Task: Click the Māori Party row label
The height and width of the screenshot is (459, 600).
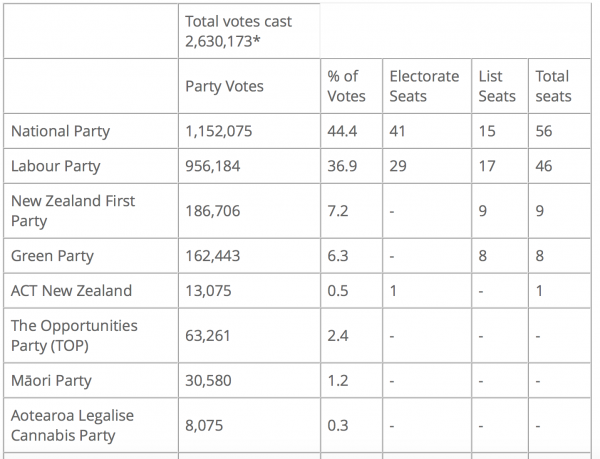Action: 51,380
